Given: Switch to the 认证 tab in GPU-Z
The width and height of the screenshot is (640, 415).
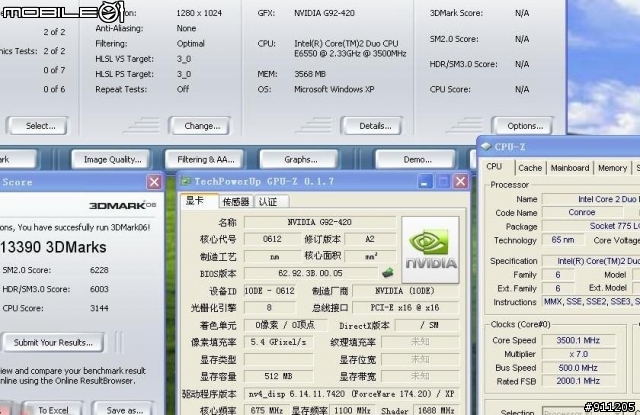Looking at the screenshot, I should pyautogui.click(x=271, y=202).
